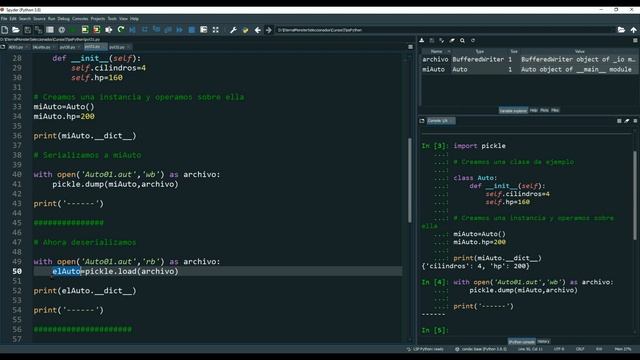Browse console tabs icon beside Console tab
The height and width of the screenshot is (360, 640).
(x=422, y=121)
